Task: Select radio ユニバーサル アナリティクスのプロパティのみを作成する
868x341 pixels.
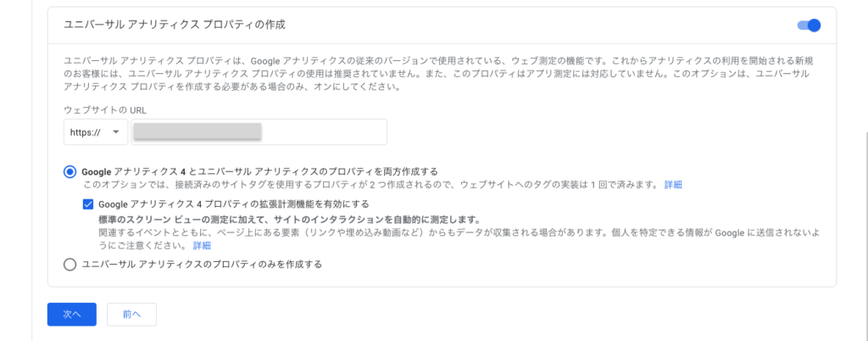Action: click(70, 265)
